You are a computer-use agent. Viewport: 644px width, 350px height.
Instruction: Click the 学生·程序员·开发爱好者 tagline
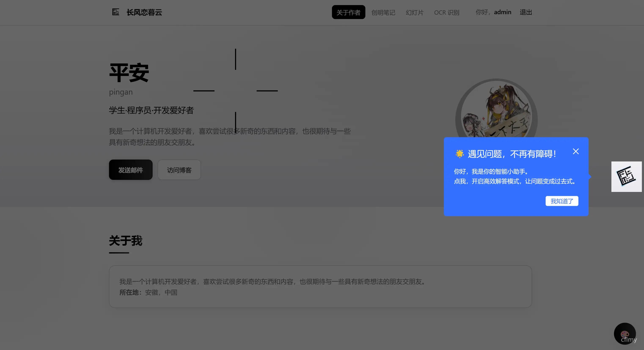151,110
